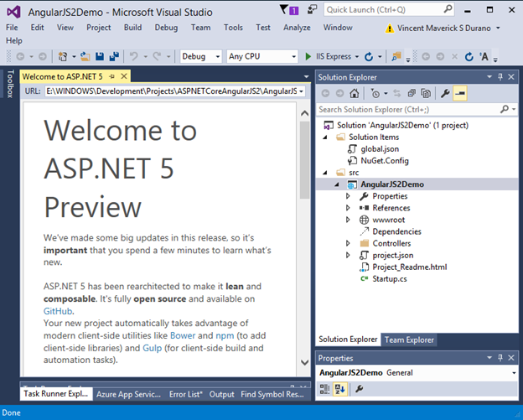Viewport: 523px width, 420px height.
Task: Click the Open File toolbar icon
Action: 85,57
